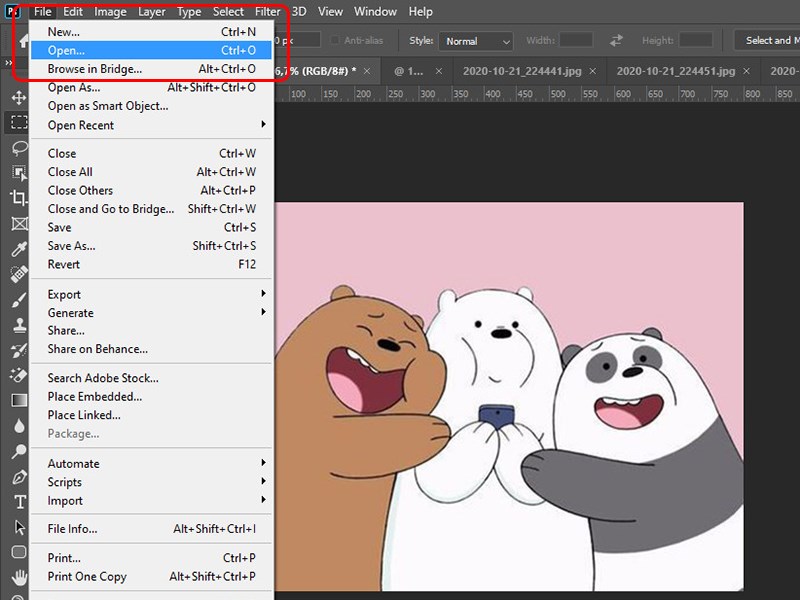The image size is (800, 600).
Task: Choose the Gradient tool
Action: click(18, 400)
